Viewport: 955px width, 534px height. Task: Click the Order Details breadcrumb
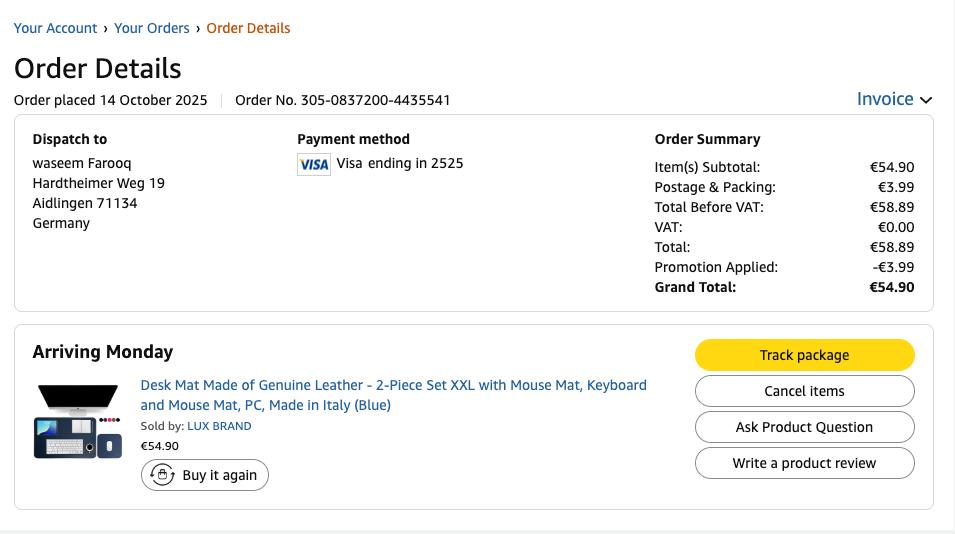click(x=248, y=28)
